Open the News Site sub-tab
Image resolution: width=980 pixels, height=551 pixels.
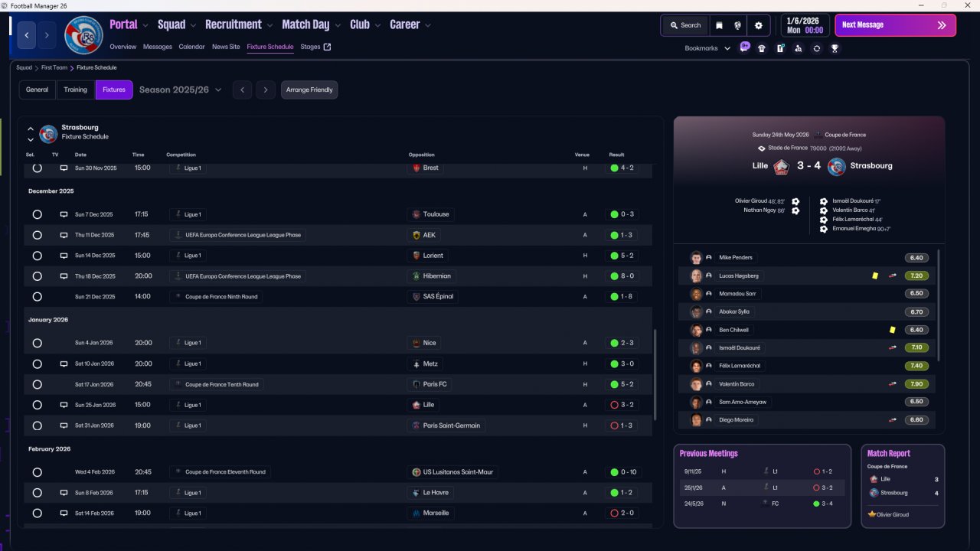click(226, 47)
